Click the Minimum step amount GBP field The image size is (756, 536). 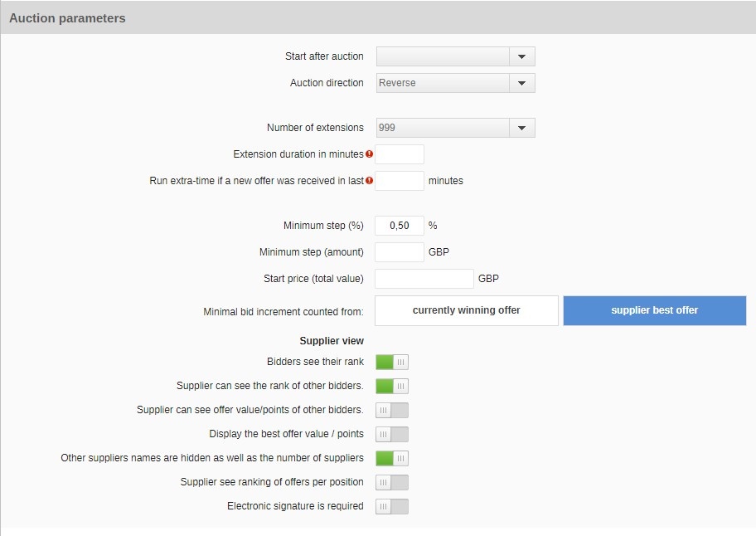pyautogui.click(x=400, y=252)
